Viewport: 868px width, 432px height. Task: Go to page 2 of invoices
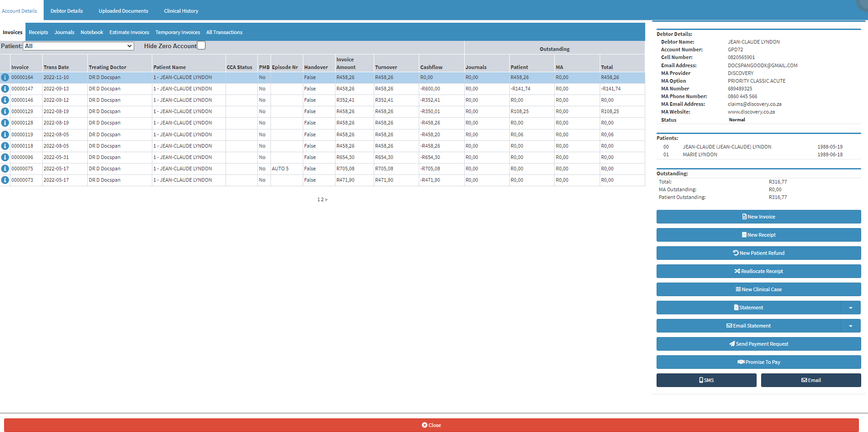coord(321,200)
